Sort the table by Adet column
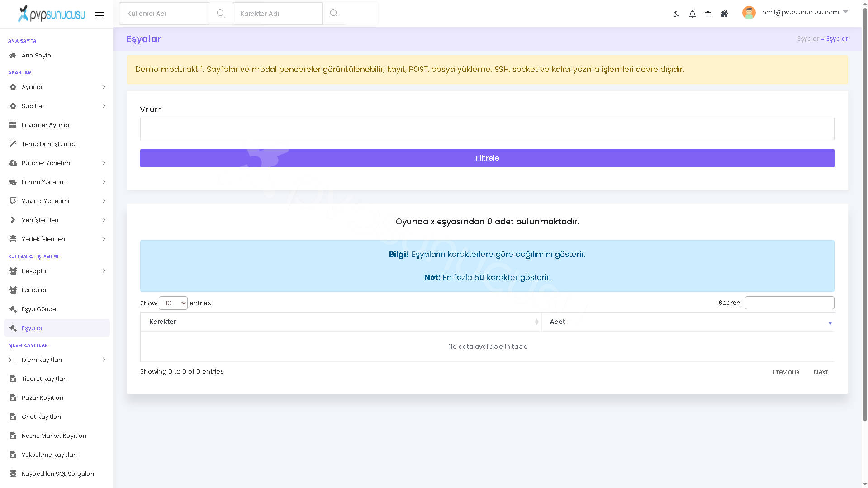868x488 pixels. click(x=688, y=322)
